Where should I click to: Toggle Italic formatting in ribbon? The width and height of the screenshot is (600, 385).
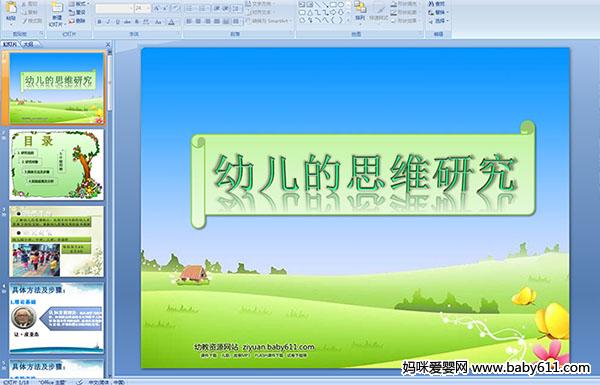pos(108,22)
